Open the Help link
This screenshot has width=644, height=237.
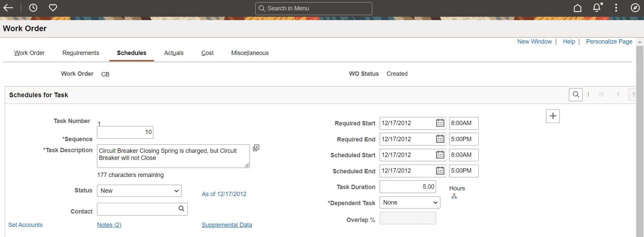tap(569, 42)
